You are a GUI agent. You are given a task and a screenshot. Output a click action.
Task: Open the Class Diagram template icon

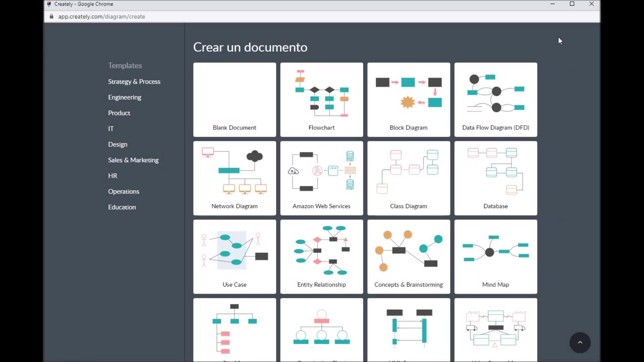pyautogui.click(x=409, y=172)
